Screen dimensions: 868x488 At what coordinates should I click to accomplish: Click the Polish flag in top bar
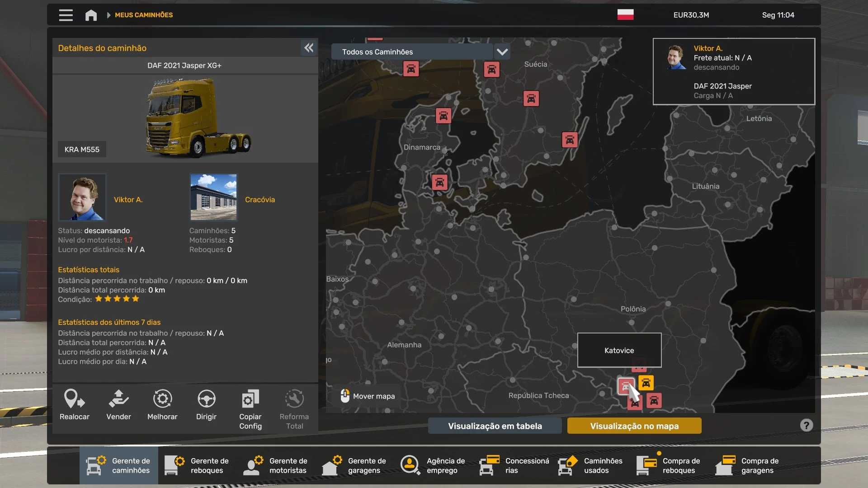625,15
